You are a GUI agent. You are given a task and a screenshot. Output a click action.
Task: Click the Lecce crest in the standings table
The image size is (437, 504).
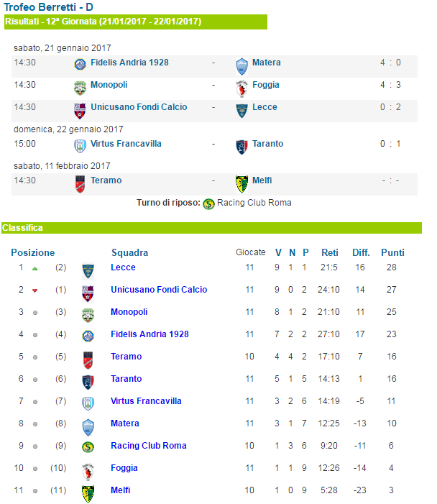click(88, 271)
